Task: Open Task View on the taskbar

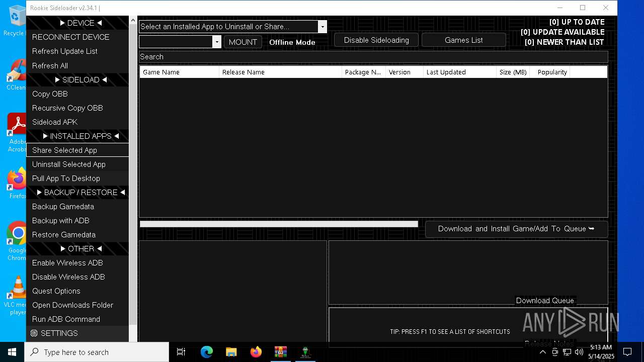Action: pyautogui.click(x=181, y=352)
